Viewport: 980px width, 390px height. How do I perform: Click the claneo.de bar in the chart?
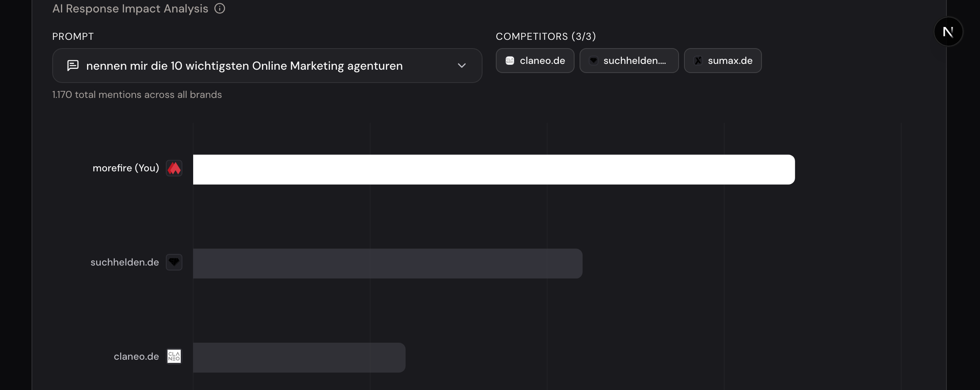pyautogui.click(x=299, y=358)
